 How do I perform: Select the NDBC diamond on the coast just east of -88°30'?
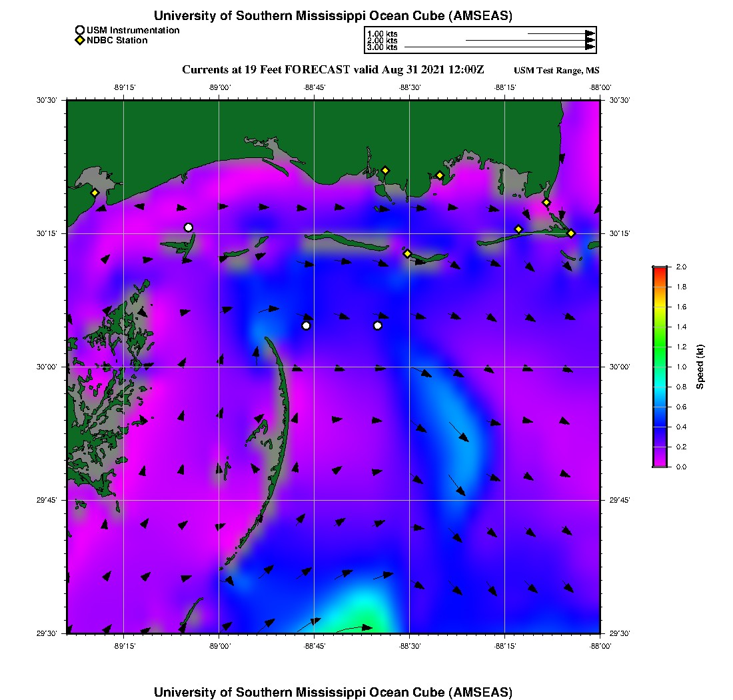click(x=440, y=176)
